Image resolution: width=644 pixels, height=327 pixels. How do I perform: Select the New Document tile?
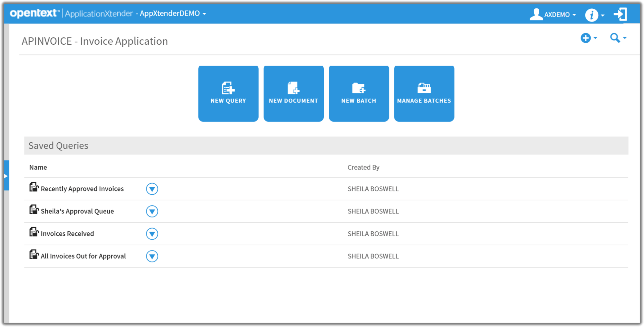(293, 93)
